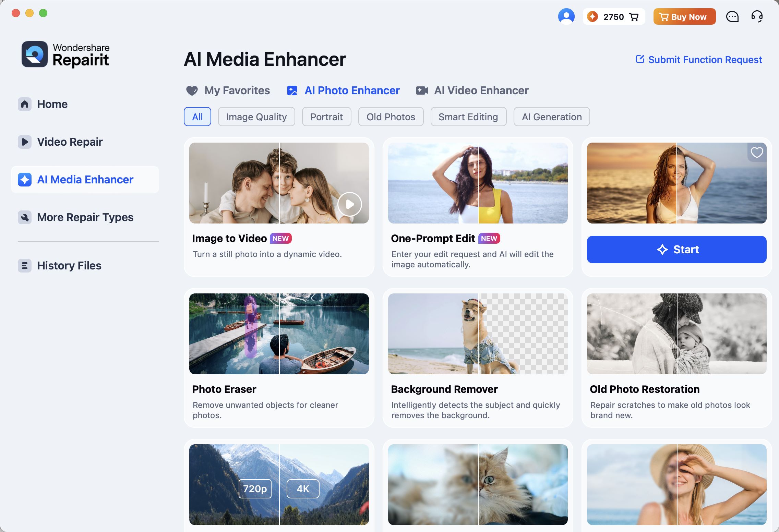Open the chat message bubble icon
Image resolution: width=779 pixels, height=532 pixels.
tap(732, 16)
